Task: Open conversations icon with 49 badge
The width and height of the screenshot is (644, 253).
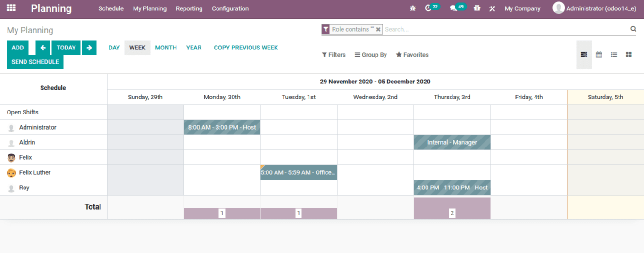Action: 453,8
